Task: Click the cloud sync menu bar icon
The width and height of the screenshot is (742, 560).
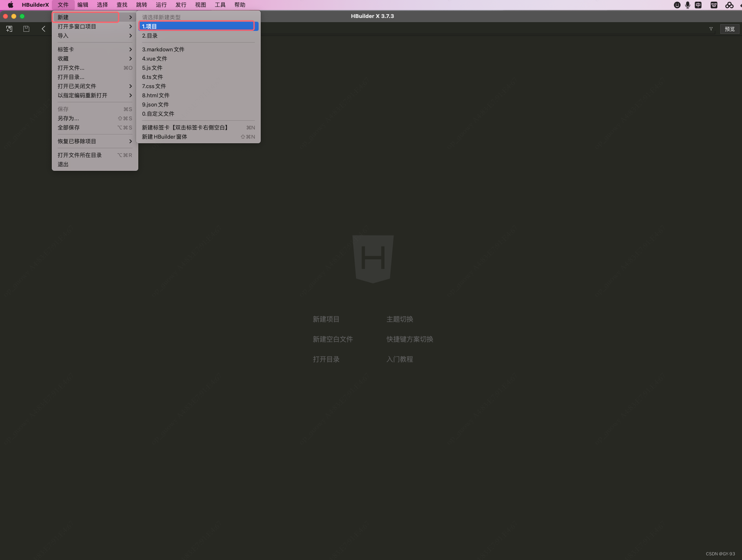Action: (729, 5)
